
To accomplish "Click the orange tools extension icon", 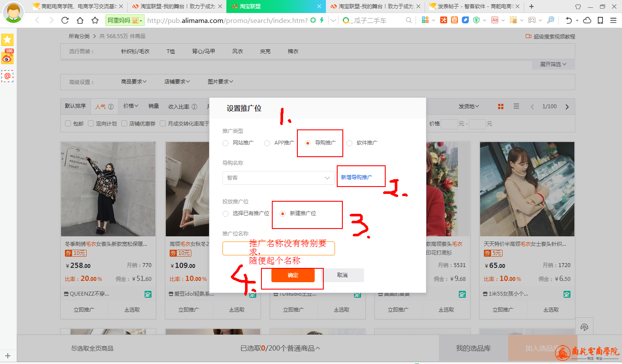I will (x=444, y=20).
